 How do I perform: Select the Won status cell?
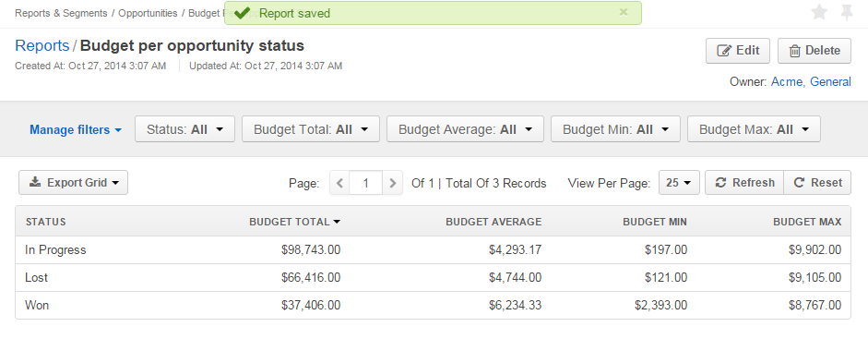(37, 305)
